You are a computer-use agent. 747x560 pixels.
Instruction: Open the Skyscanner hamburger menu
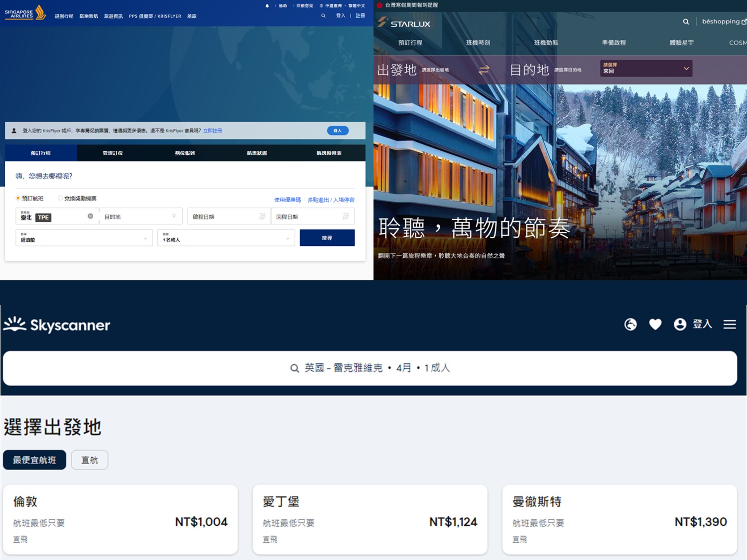tap(730, 324)
